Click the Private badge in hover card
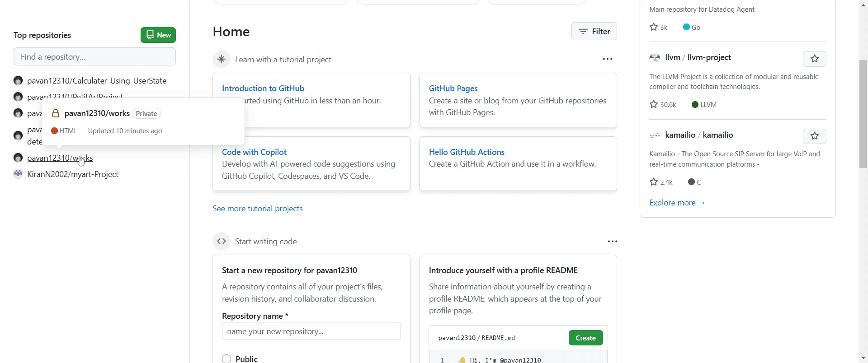The height and width of the screenshot is (363, 868). pyautogui.click(x=146, y=114)
